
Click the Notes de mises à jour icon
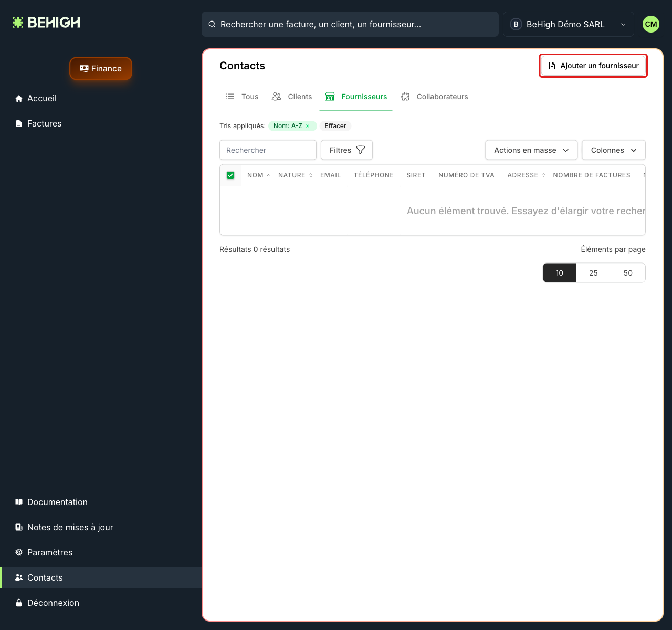pyautogui.click(x=19, y=527)
